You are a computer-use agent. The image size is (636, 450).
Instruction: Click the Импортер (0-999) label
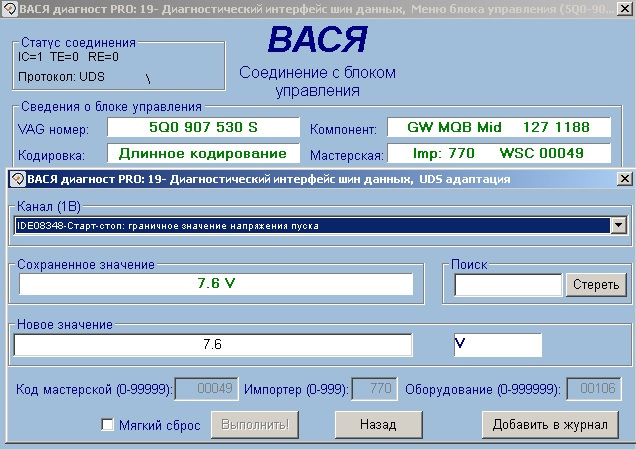pos(296,390)
